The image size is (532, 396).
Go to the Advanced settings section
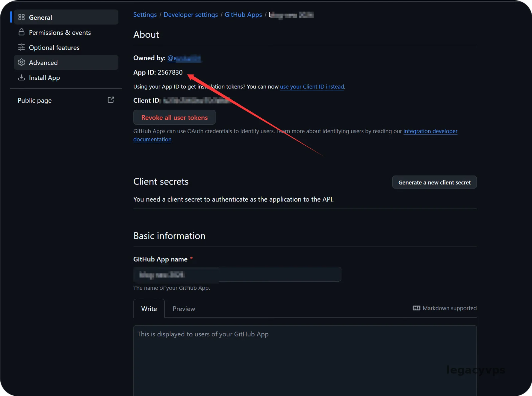pos(43,62)
